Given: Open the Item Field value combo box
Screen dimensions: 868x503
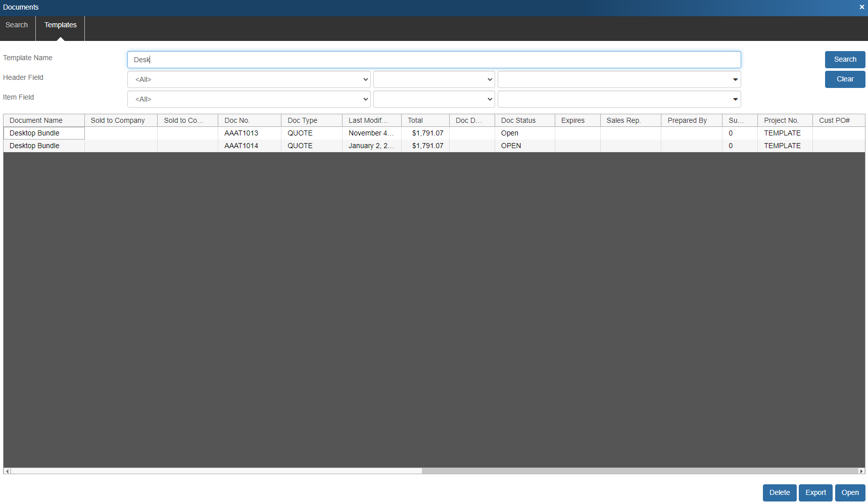Looking at the screenshot, I should coord(619,99).
